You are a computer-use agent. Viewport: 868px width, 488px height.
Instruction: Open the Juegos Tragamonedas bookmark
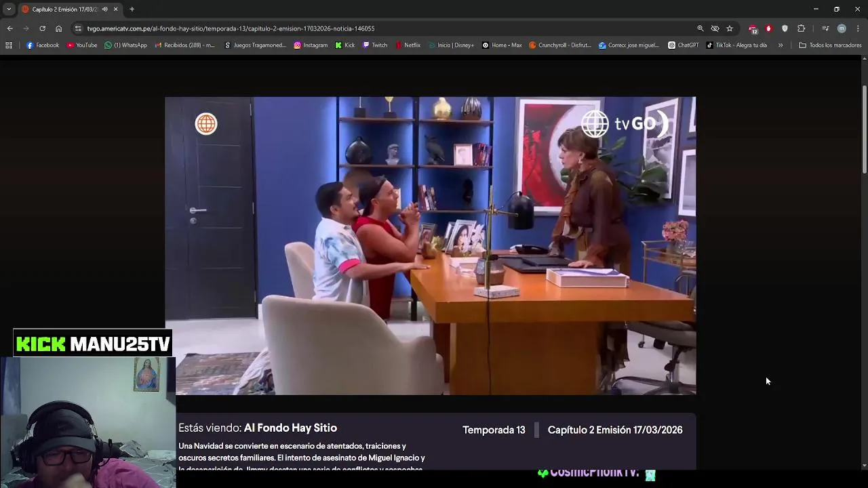point(255,45)
